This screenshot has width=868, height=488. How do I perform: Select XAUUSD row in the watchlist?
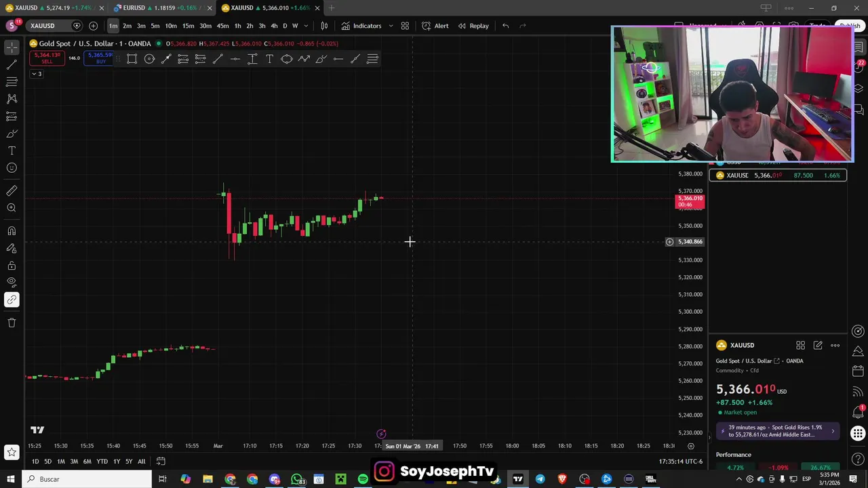click(778, 176)
